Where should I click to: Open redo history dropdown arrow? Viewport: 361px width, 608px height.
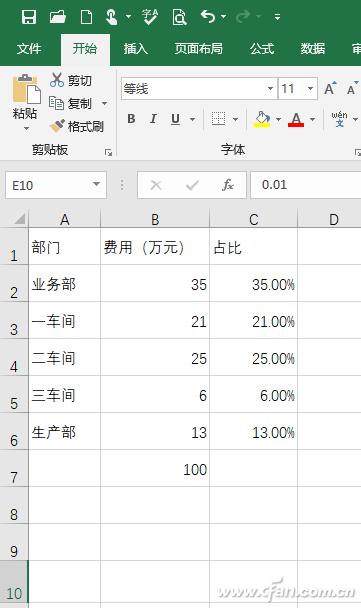pyautogui.click(x=258, y=16)
